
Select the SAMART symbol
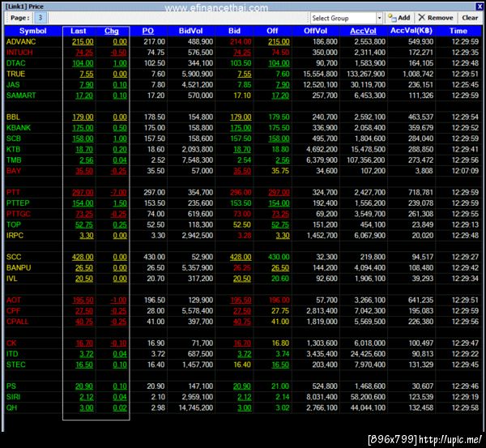coord(21,96)
